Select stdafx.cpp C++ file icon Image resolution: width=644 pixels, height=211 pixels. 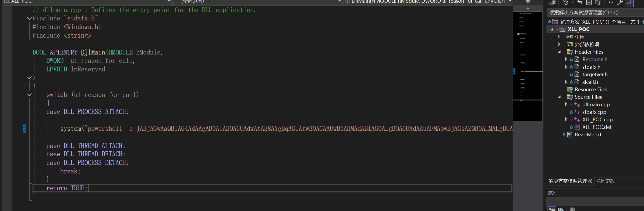coord(577,112)
